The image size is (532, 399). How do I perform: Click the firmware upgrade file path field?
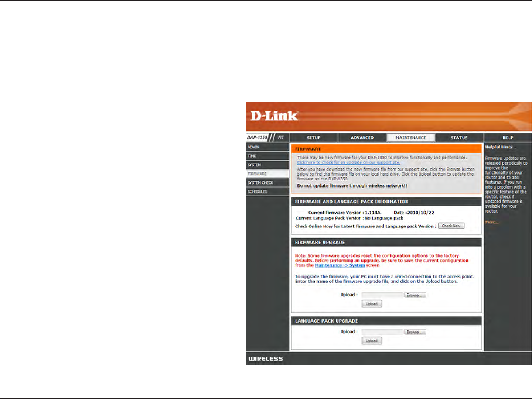[x=382, y=295]
